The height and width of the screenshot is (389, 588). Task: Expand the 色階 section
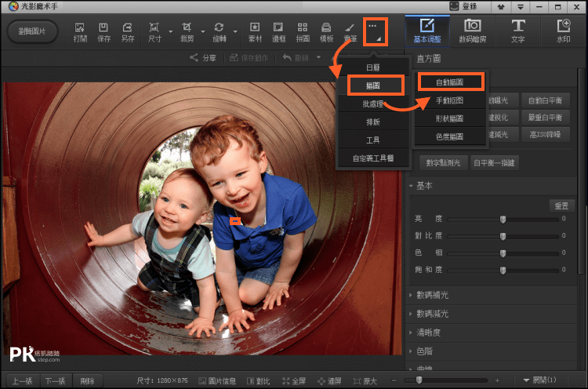click(411, 351)
